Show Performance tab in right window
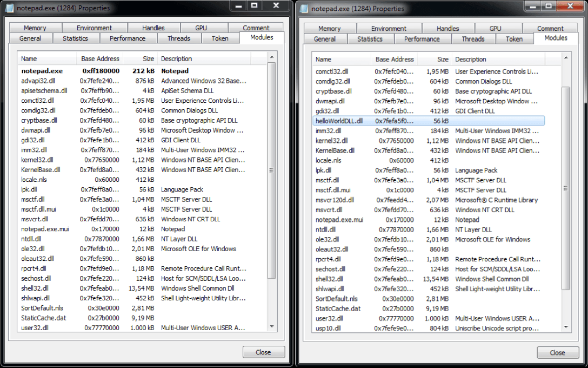The image size is (588, 368). (422, 39)
